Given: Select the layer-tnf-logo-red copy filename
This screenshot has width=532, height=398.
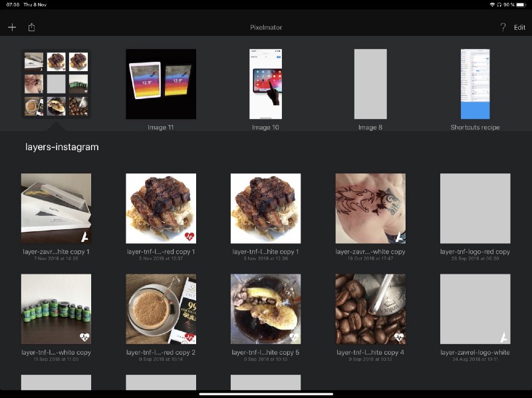Looking at the screenshot, I should (475, 252).
